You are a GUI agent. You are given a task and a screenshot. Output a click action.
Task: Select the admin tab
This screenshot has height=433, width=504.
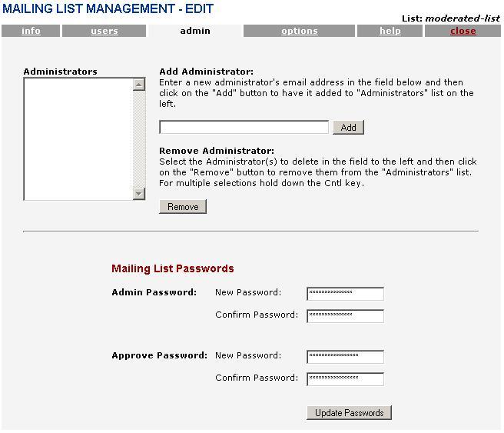[x=195, y=32]
